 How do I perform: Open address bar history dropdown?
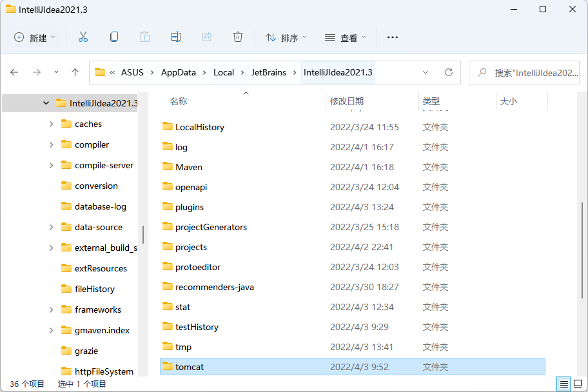(x=426, y=72)
